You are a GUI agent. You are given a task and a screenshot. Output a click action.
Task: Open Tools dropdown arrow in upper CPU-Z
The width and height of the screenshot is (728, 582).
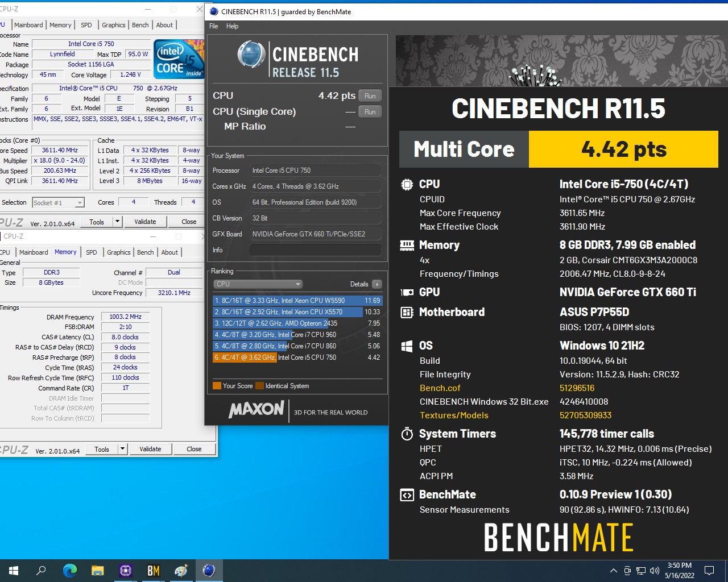click(118, 222)
